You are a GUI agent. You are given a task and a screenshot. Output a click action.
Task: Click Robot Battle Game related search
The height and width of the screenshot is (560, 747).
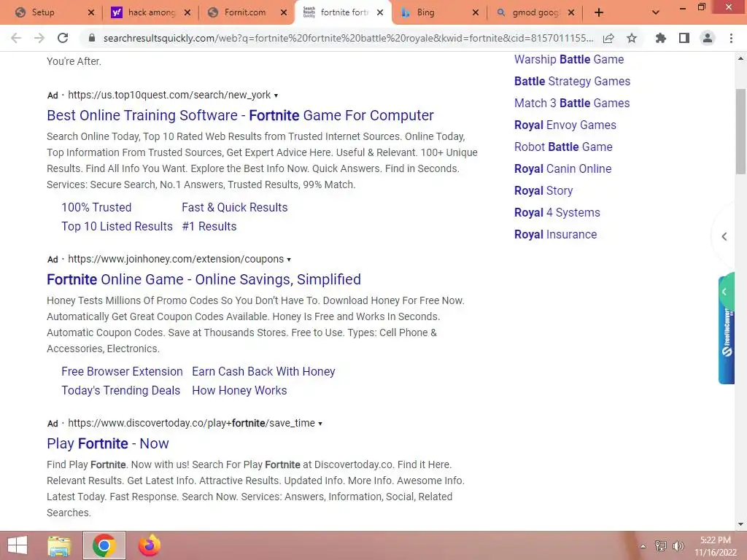click(563, 147)
